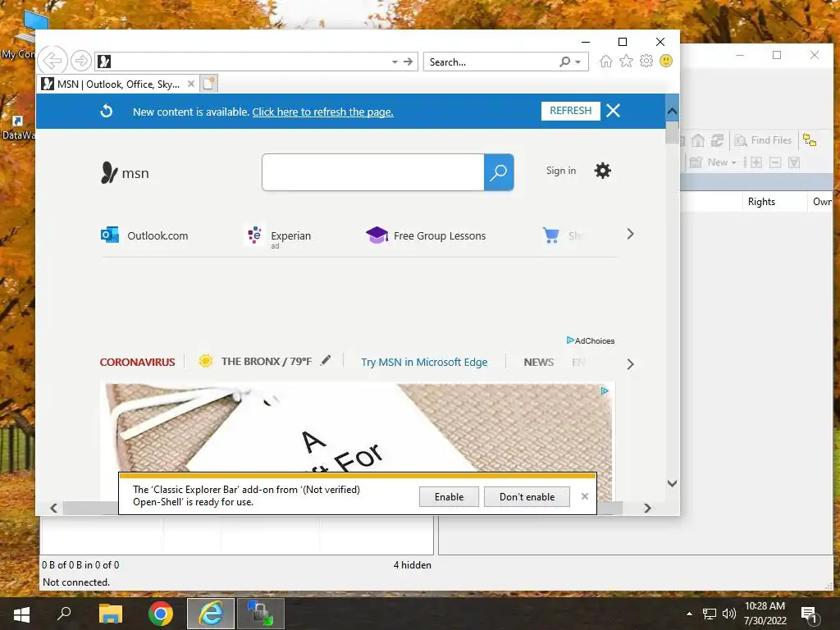Expand more news categories chevron
The height and width of the screenshot is (630, 840).
(x=630, y=364)
